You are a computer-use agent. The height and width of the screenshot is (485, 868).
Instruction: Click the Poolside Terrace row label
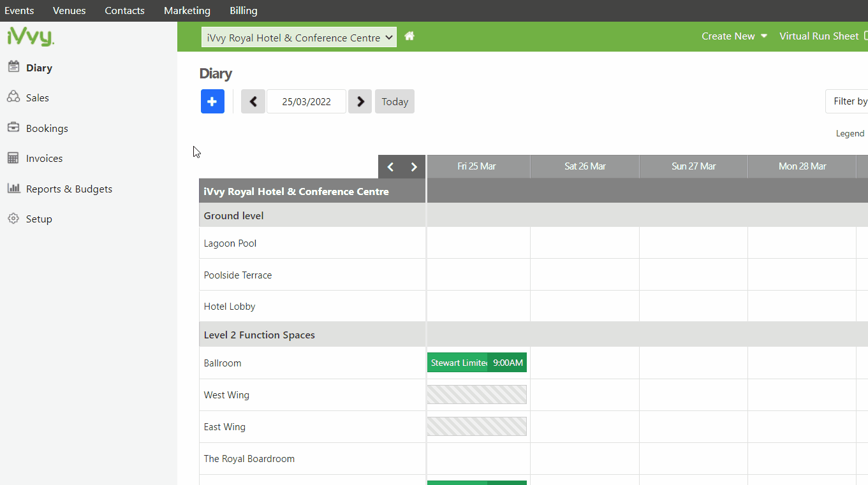[x=238, y=275]
